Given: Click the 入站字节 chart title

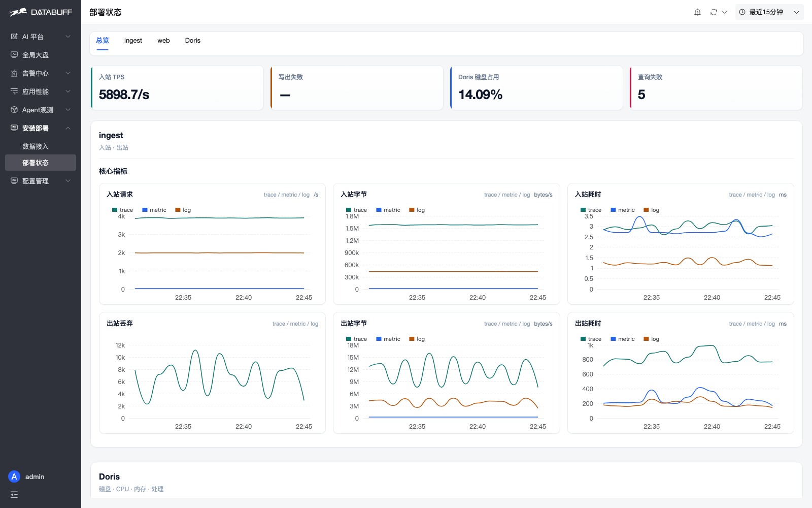Looking at the screenshot, I should click(x=354, y=195).
